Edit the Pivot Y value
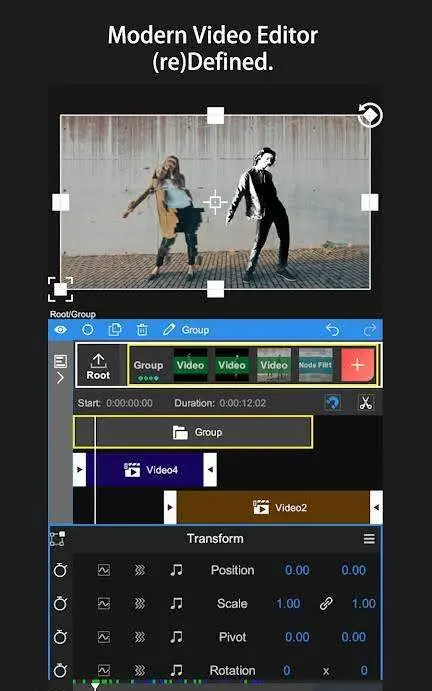This screenshot has width=432, height=691. pos(354,637)
